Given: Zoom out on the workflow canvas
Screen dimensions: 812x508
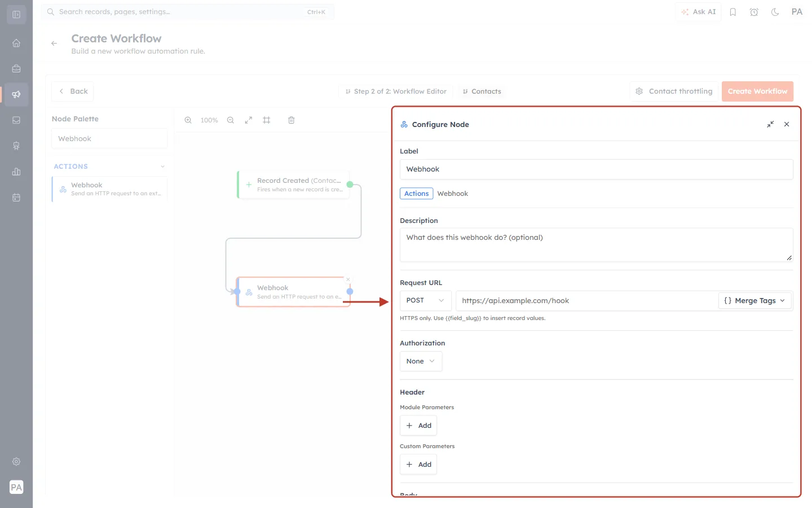Looking at the screenshot, I should pos(231,120).
